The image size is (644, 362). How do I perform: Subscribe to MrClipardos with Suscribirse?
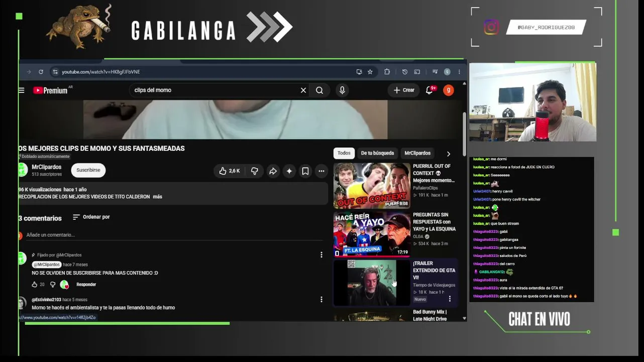coord(88,170)
